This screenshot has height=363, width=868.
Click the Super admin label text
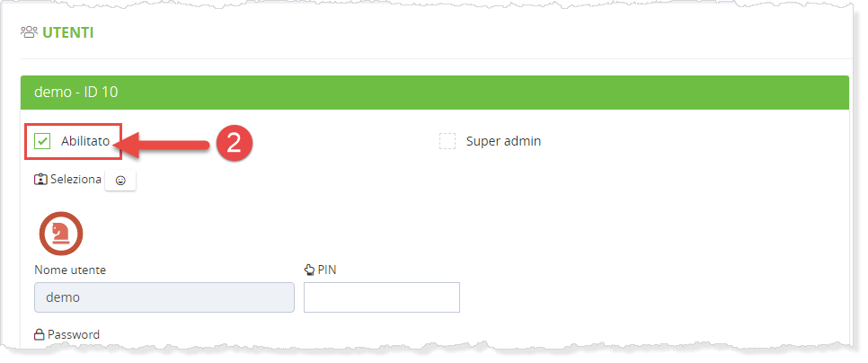point(503,141)
